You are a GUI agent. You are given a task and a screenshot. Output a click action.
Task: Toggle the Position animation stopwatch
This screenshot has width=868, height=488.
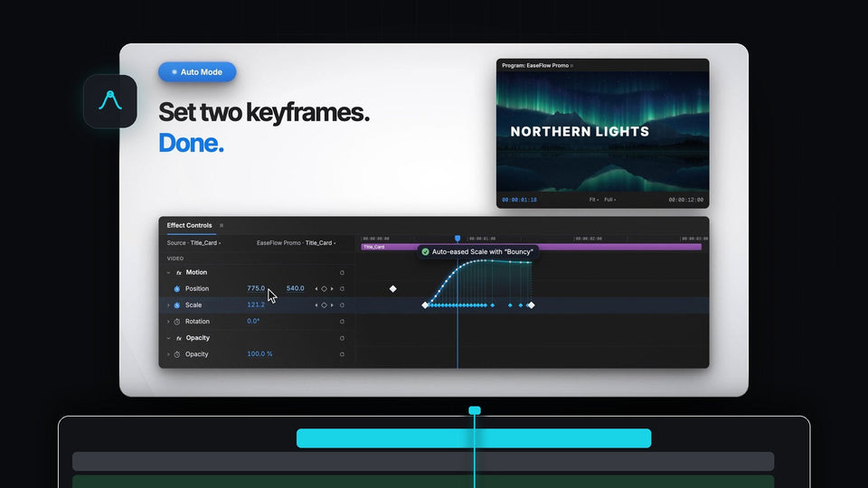coord(177,289)
